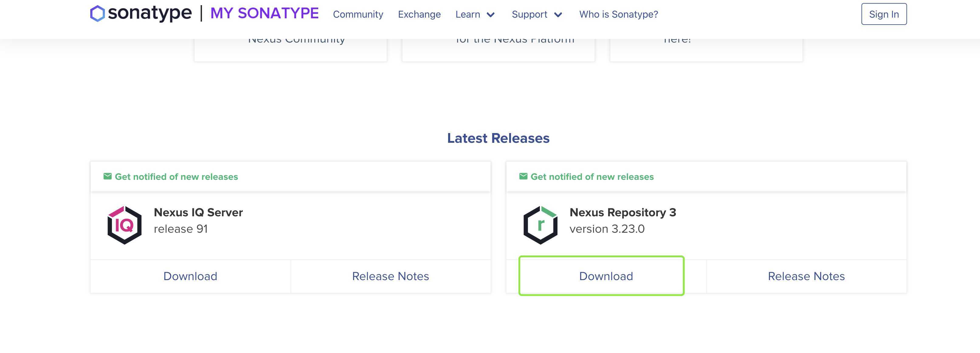Get notified of new Nexus IQ releases

point(176,176)
